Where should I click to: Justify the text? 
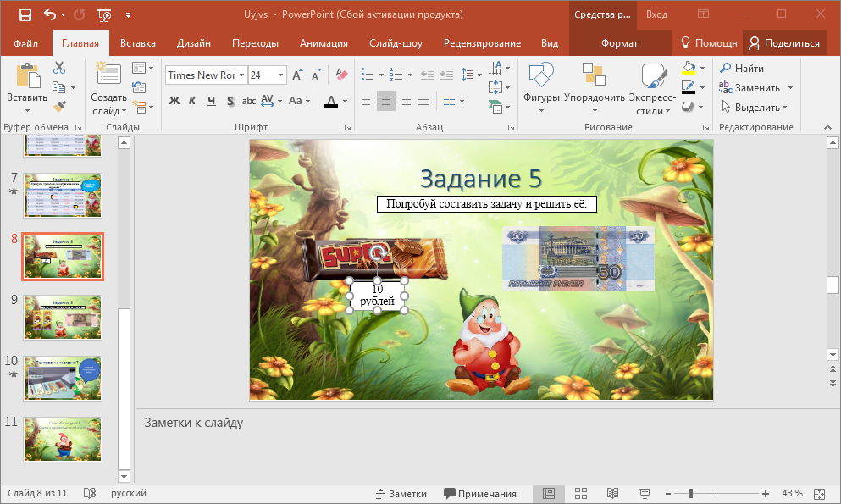click(423, 100)
